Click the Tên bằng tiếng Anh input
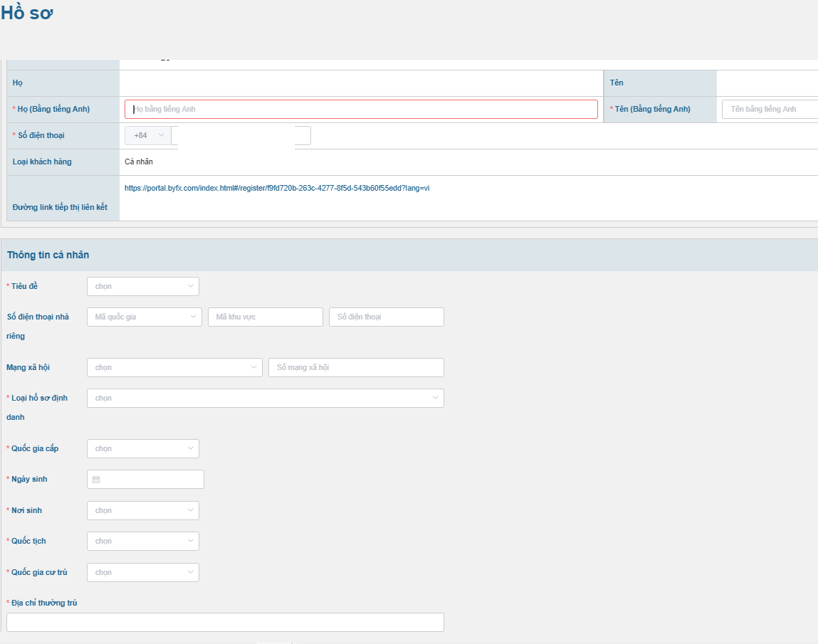 [x=770, y=110]
